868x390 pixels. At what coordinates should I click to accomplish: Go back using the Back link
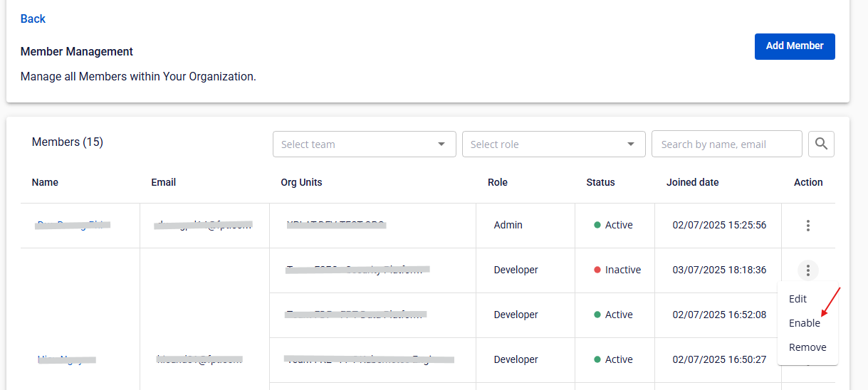coord(33,19)
